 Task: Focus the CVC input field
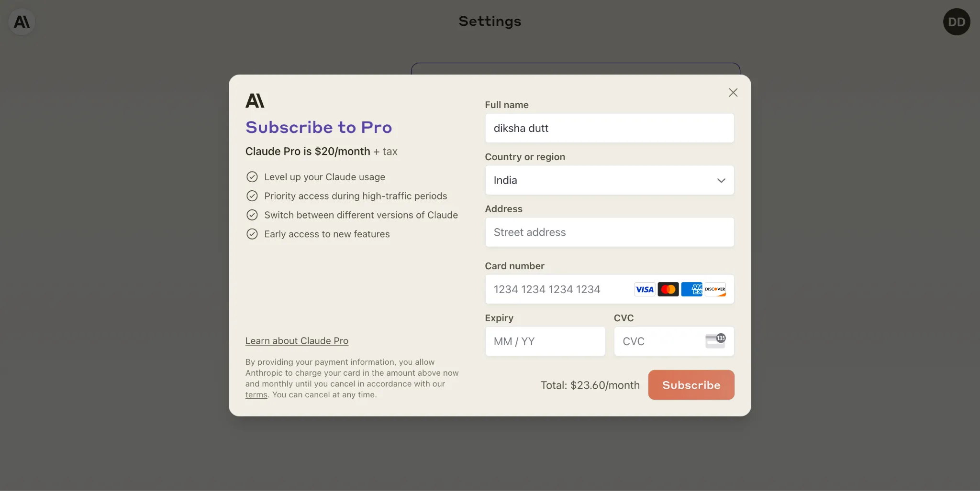(674, 341)
